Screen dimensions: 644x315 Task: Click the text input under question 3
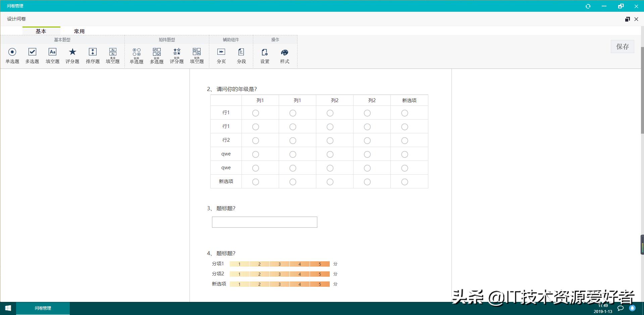click(264, 222)
